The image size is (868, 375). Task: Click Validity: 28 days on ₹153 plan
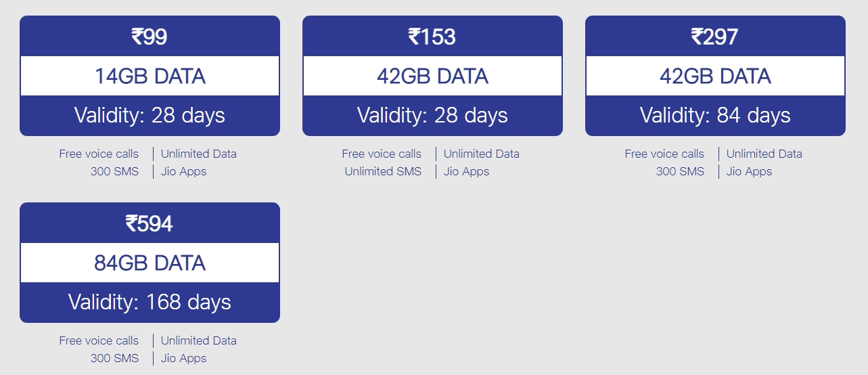point(432,115)
